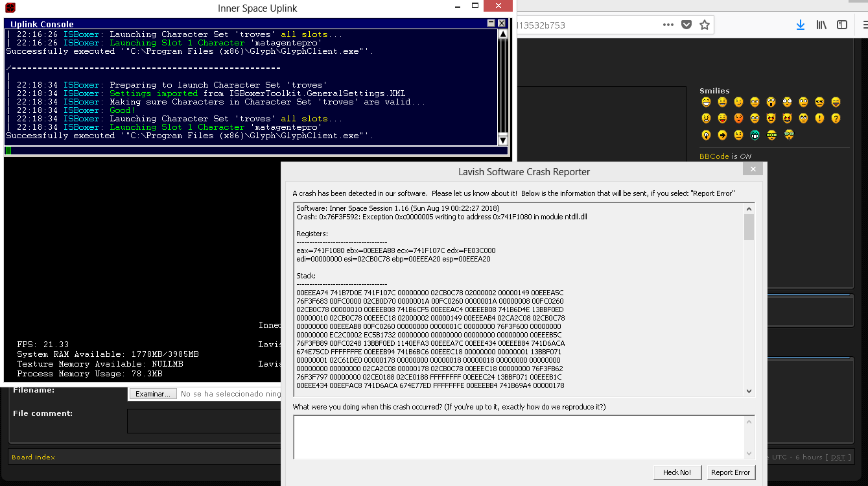868x486 pixels.
Task: Insert the sad frowning smiley
Action: [x=755, y=102]
